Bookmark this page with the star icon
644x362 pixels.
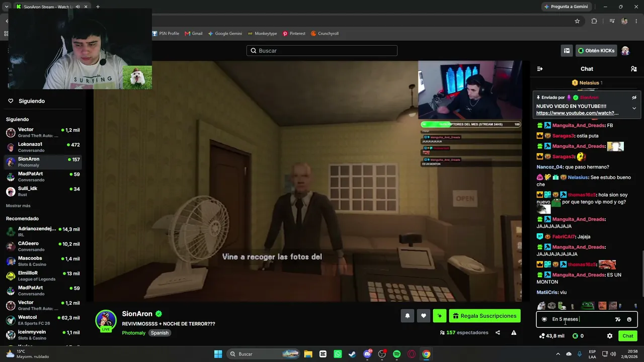[577, 21]
